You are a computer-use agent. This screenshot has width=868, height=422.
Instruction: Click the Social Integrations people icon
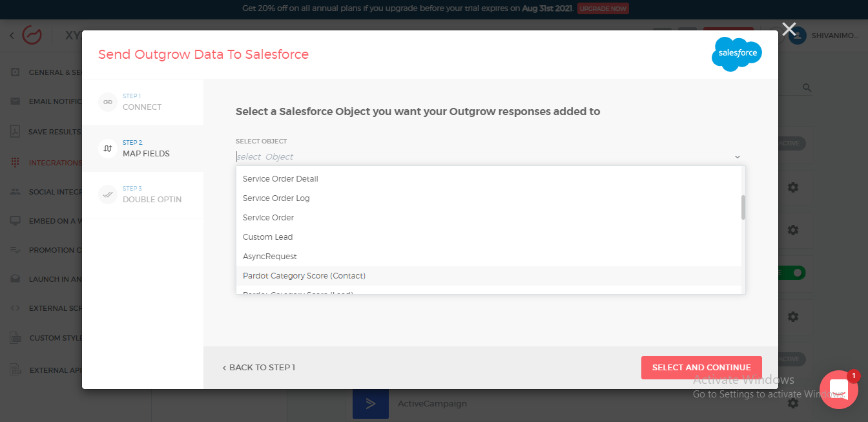[x=15, y=192]
